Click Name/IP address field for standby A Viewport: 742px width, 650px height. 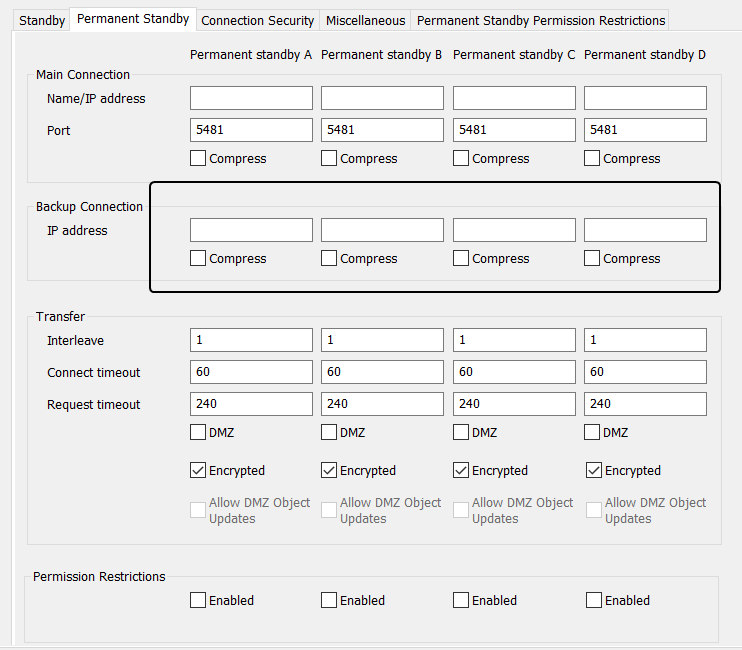click(x=251, y=98)
